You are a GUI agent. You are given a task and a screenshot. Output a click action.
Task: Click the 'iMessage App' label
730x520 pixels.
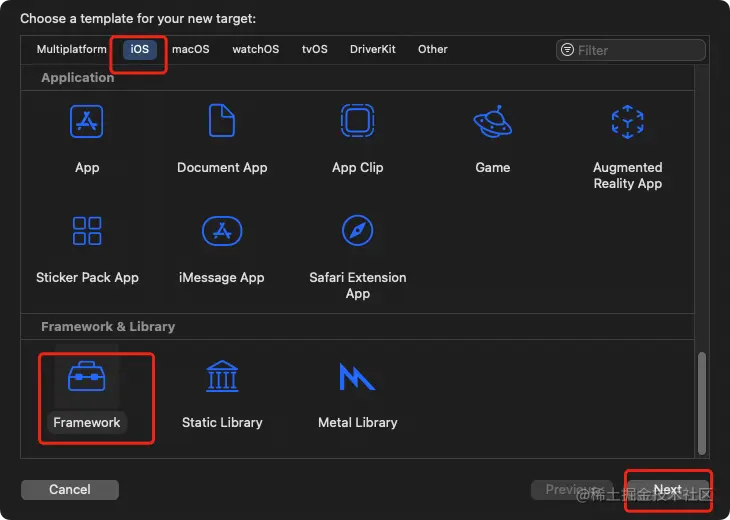click(x=222, y=277)
